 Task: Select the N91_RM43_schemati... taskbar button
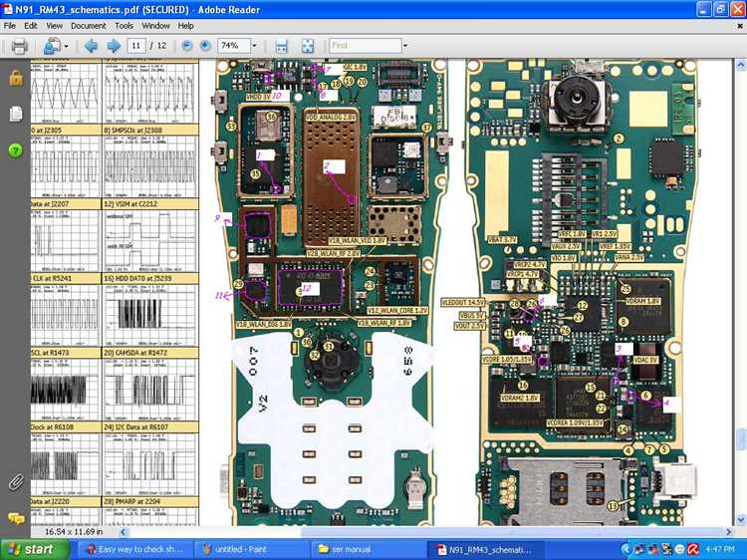(x=485, y=549)
